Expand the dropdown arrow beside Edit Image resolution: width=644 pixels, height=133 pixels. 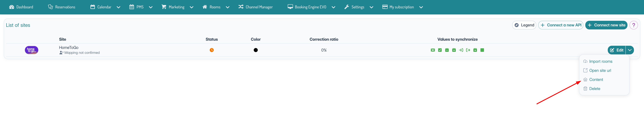[630, 50]
